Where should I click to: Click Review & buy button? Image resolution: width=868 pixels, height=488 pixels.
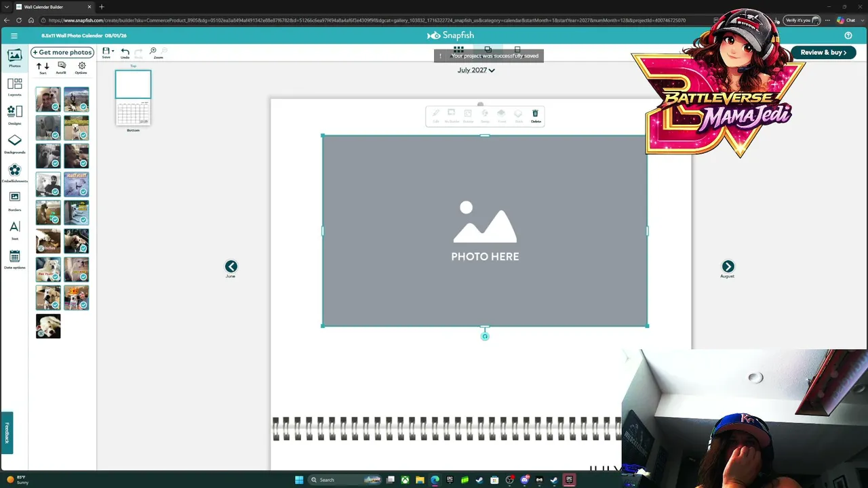(823, 52)
